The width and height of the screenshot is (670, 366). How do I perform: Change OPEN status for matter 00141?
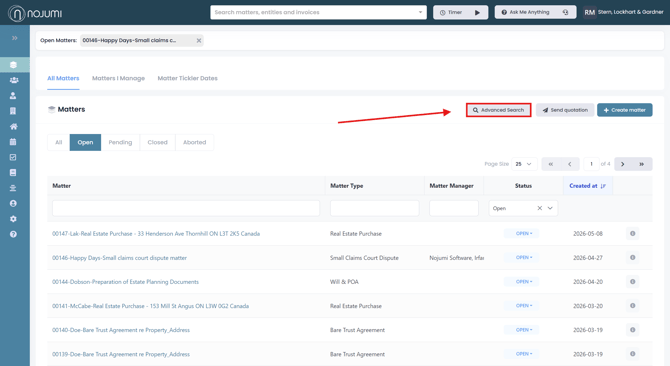[521, 306]
